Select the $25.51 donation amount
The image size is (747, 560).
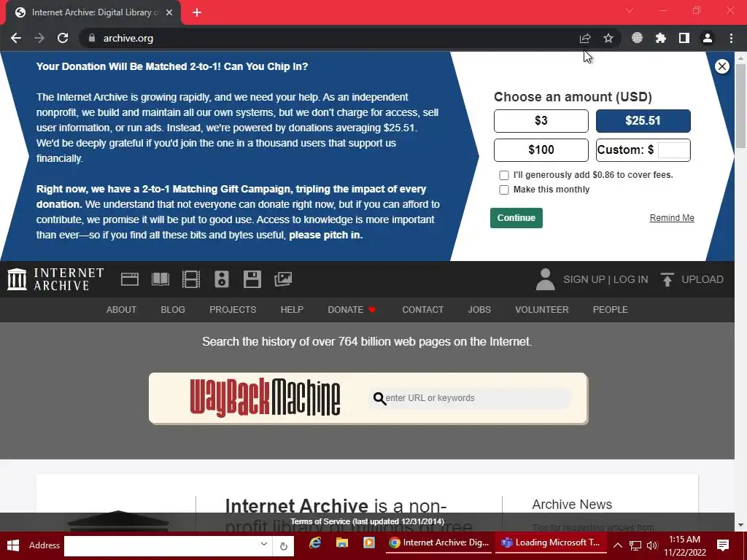(643, 121)
